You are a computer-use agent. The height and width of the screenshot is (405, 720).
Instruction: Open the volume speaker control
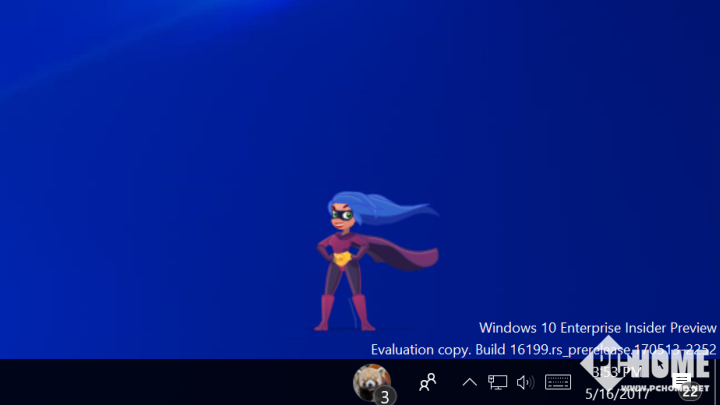coord(525,382)
